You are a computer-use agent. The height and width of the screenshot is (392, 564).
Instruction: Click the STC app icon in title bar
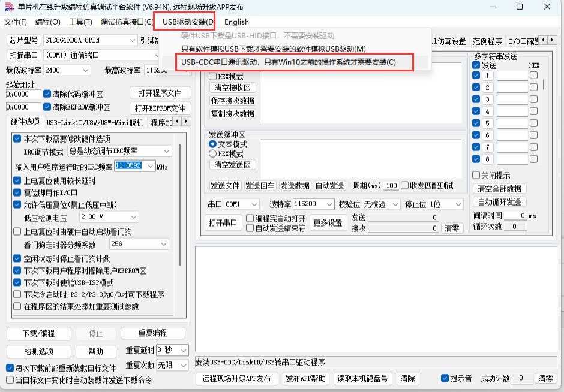click(x=9, y=7)
